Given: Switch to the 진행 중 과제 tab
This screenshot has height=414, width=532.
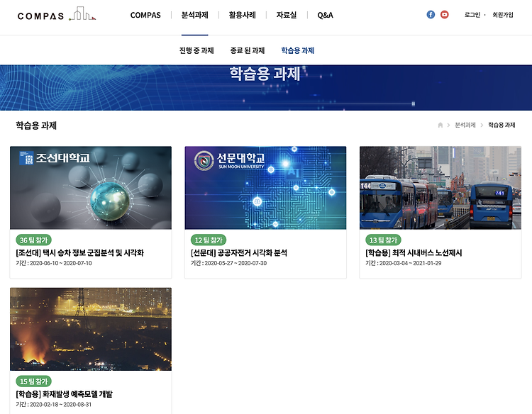Looking at the screenshot, I should pos(196,50).
